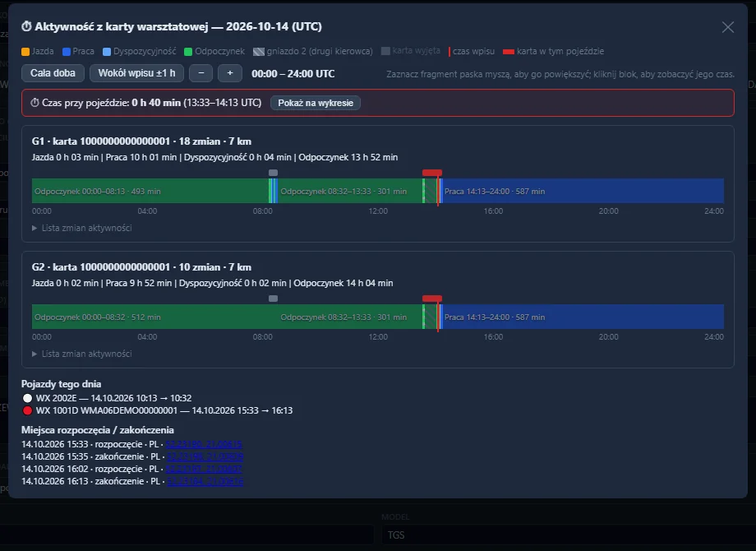Viewport: 756px width, 551px height.
Task: Click the gray karta wyjęta legend swatch
Action: 385,51
